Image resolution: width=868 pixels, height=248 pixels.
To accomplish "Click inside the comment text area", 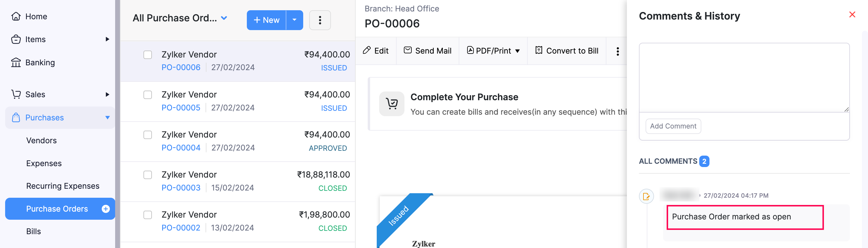I will [744, 77].
